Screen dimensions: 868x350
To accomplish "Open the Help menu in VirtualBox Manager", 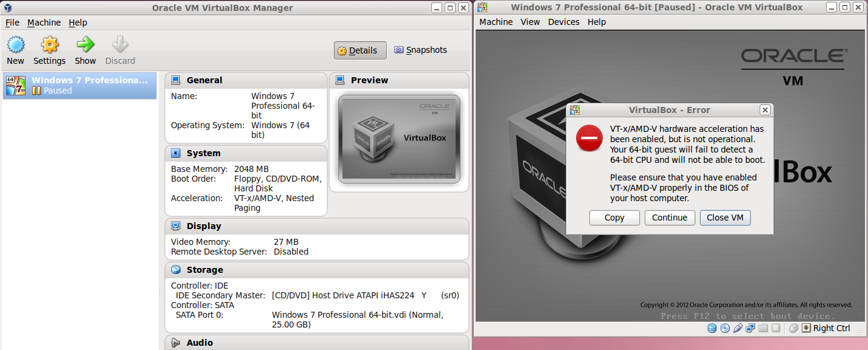I will 78,22.
